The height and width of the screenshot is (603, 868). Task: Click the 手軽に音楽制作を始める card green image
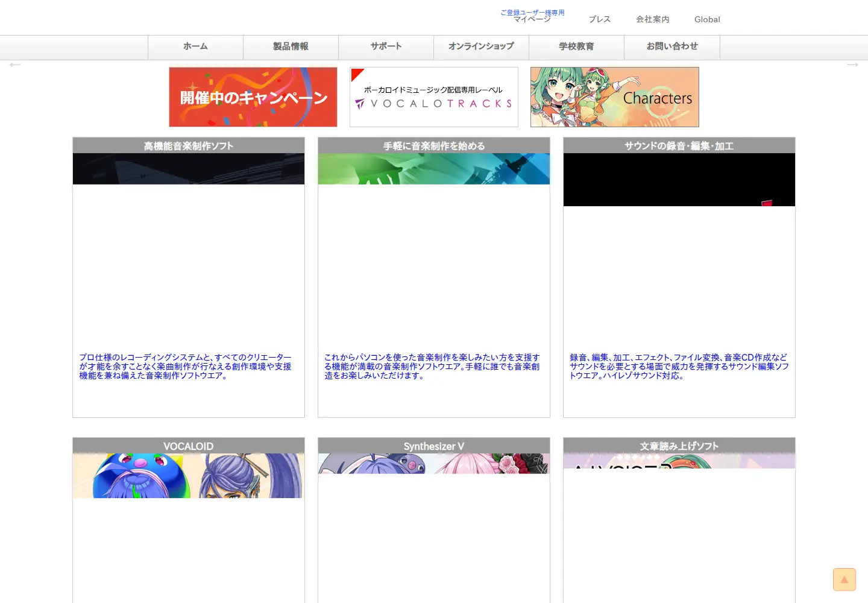[434, 169]
